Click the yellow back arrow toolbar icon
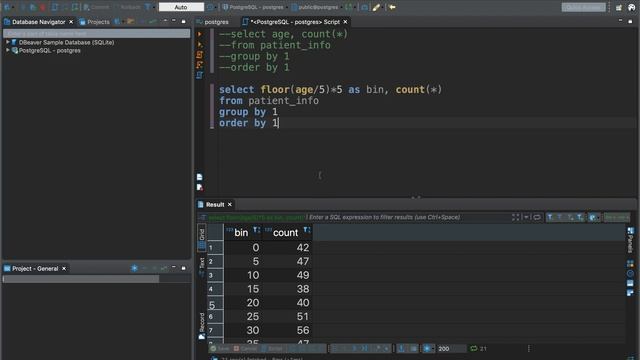The height and width of the screenshot is (360, 640). (x=392, y=7)
